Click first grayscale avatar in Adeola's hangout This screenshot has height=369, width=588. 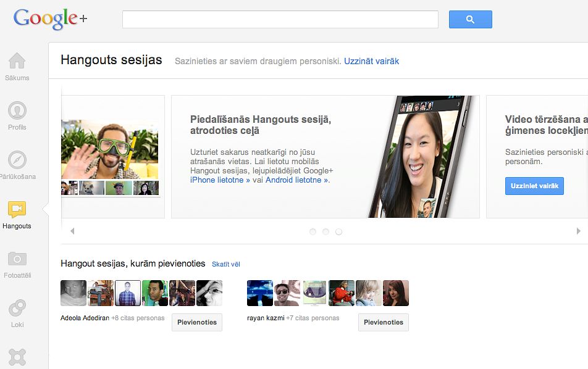click(x=73, y=293)
